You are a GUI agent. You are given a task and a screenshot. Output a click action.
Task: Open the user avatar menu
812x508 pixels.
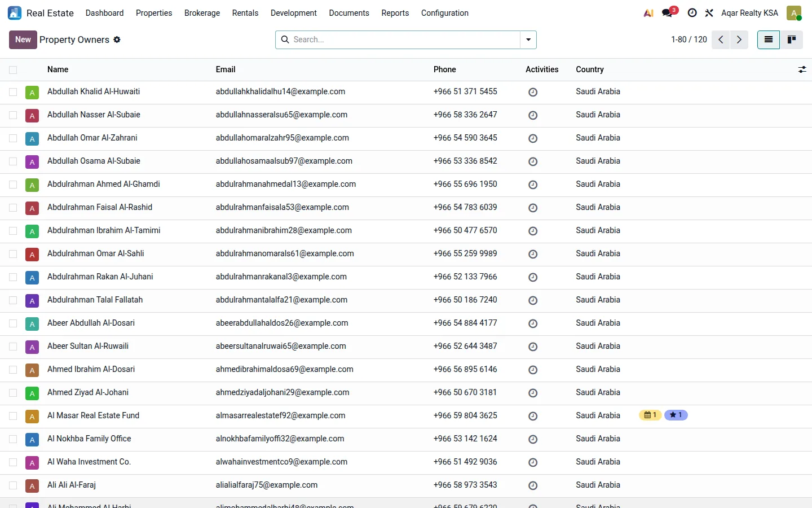point(794,13)
